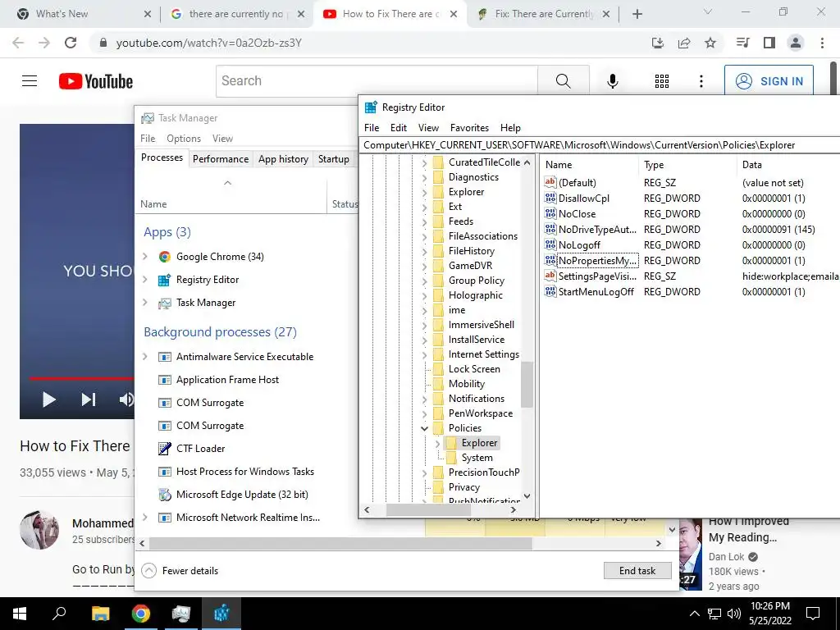The width and height of the screenshot is (840, 630).
Task: Open new Chrome tab
Action: tap(637, 14)
